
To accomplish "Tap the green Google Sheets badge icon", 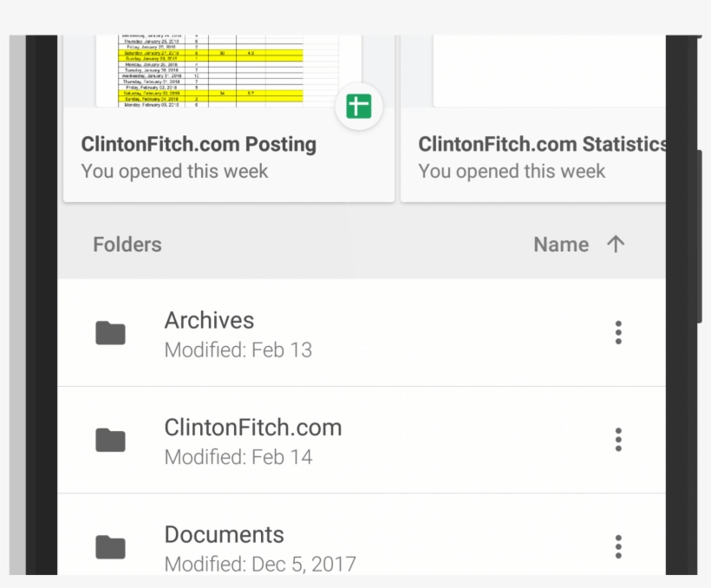I will coord(358,106).
